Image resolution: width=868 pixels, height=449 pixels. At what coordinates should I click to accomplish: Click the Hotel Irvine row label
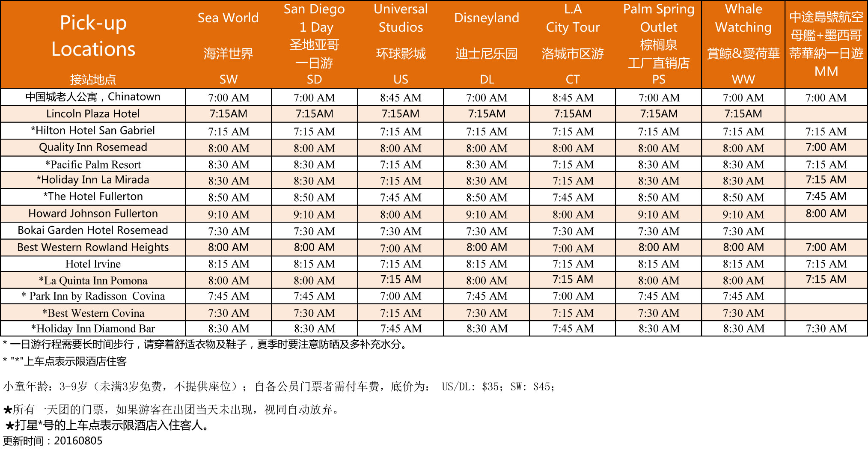(x=93, y=264)
